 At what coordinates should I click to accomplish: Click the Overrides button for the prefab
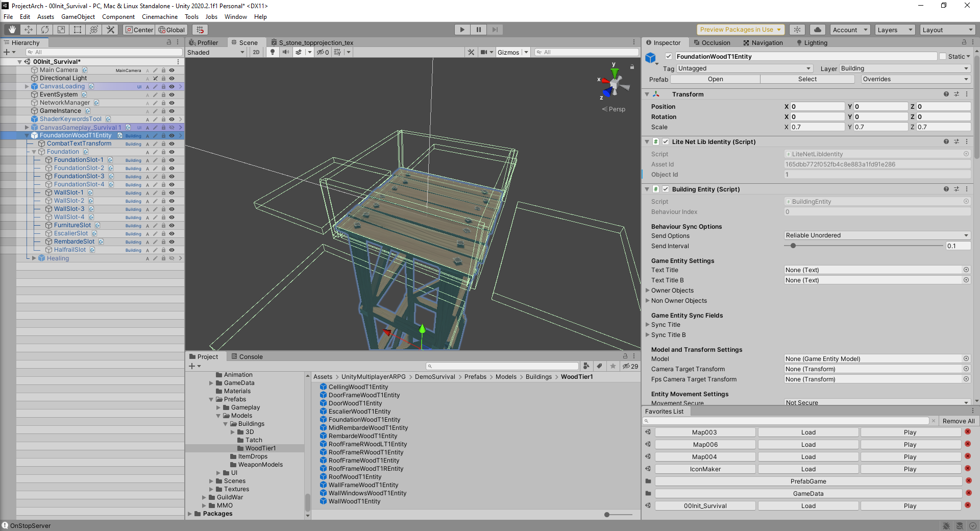pos(915,79)
